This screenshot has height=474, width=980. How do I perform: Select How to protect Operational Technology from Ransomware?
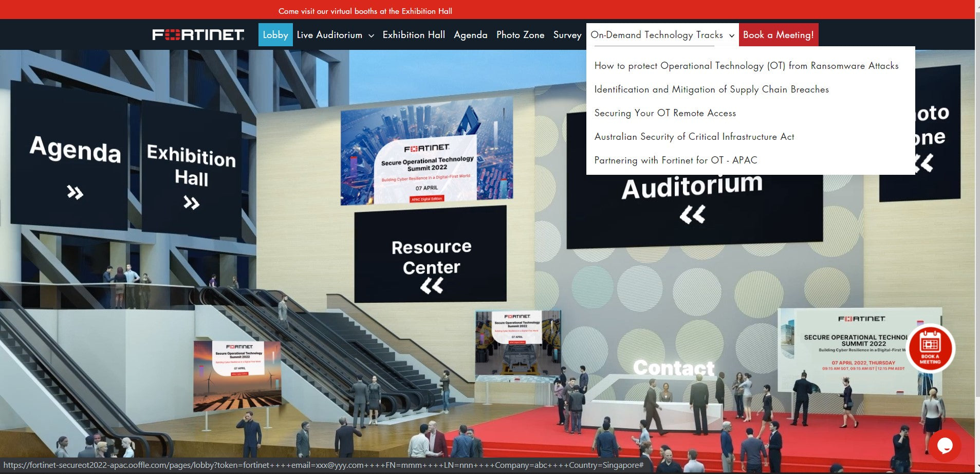click(746, 66)
